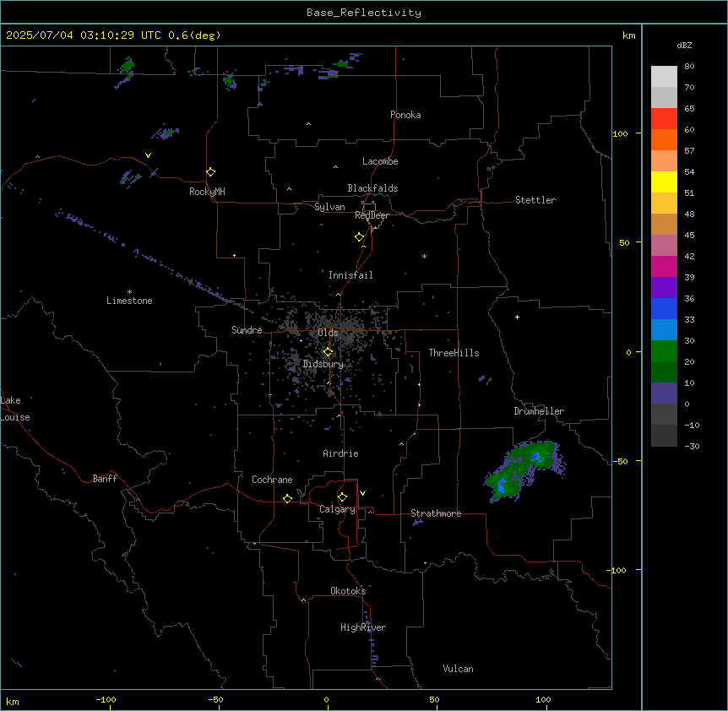The height and width of the screenshot is (711, 728).
Task: Click the 65 value in dBZ legend
Action: click(689, 109)
